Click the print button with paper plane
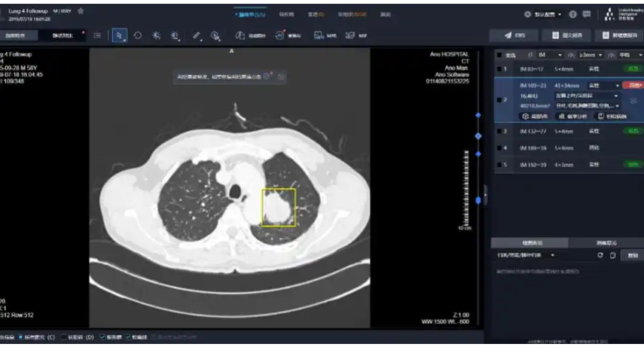Image resolution: width=644 pixels, height=356 pixels. pos(514,35)
